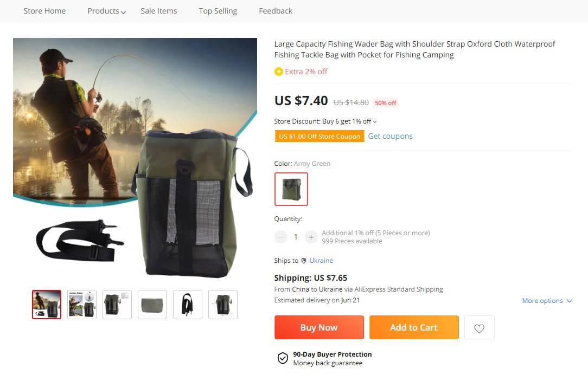Open the Feedback tab
Viewport: 588px width, 381px height.
point(276,11)
